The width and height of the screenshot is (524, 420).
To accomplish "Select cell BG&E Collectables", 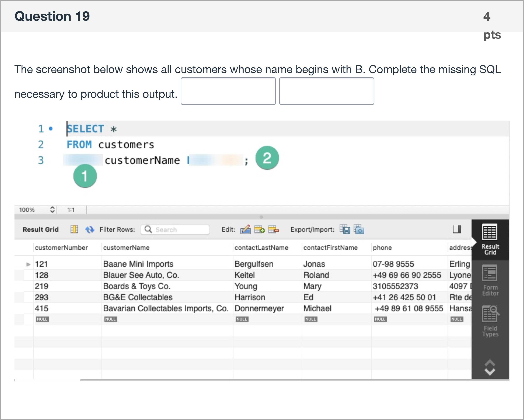I will coord(138,297).
